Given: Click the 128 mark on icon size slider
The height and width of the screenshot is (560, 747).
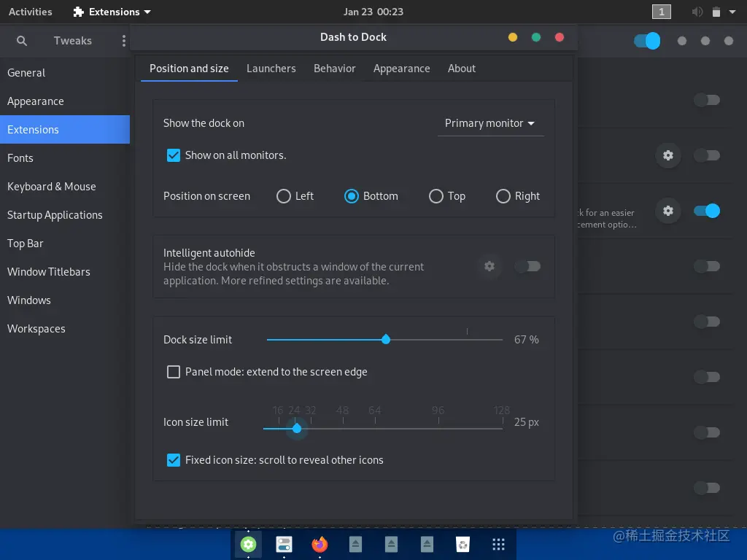Looking at the screenshot, I should tap(502, 411).
